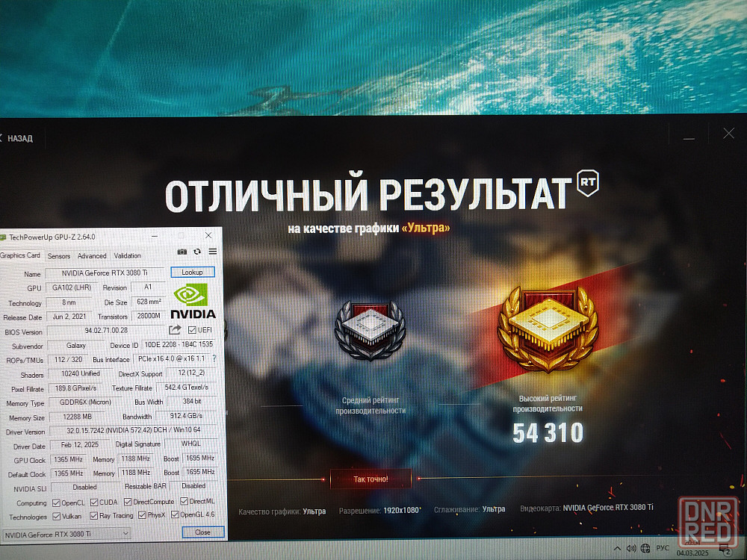Minimize the GPU-Z window

155,236
